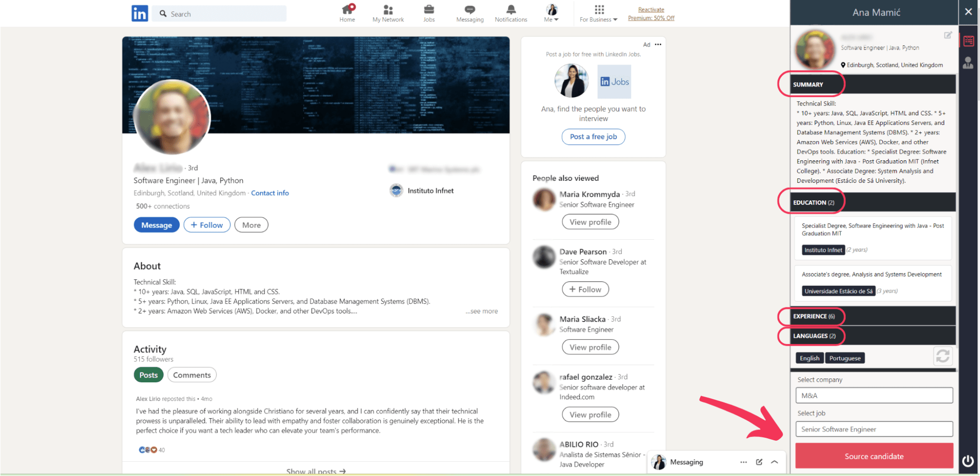Open the For Business dropdown
The width and height of the screenshot is (980, 476).
click(x=599, y=14)
